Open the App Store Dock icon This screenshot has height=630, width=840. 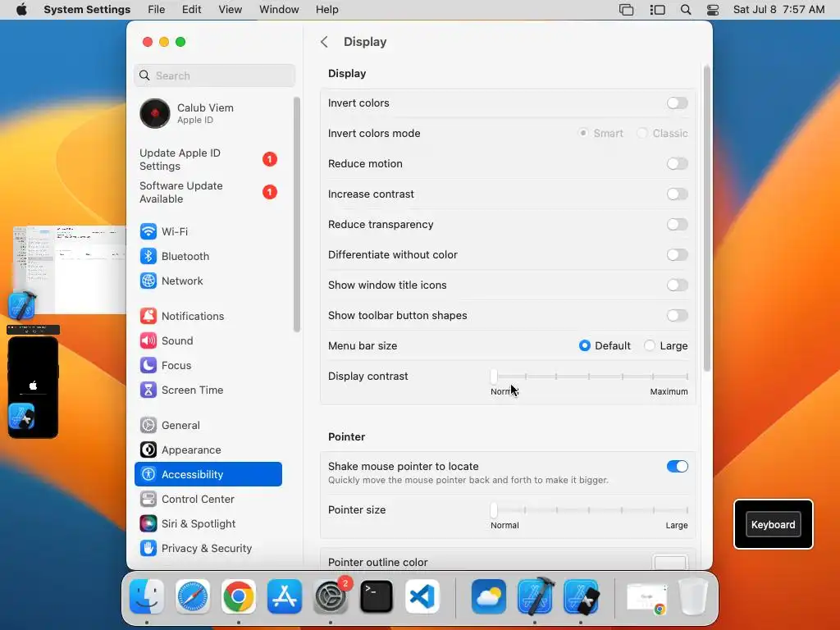tap(285, 596)
